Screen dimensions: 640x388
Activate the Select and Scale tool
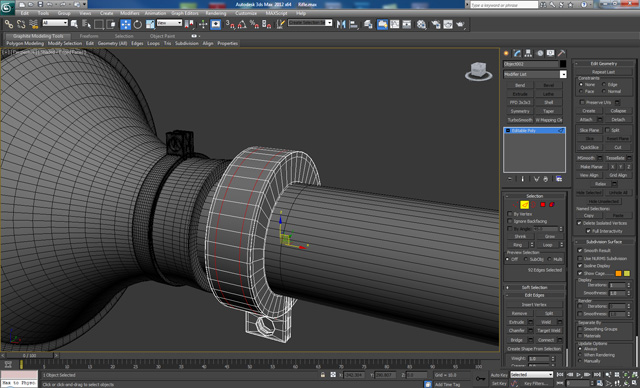[150, 24]
